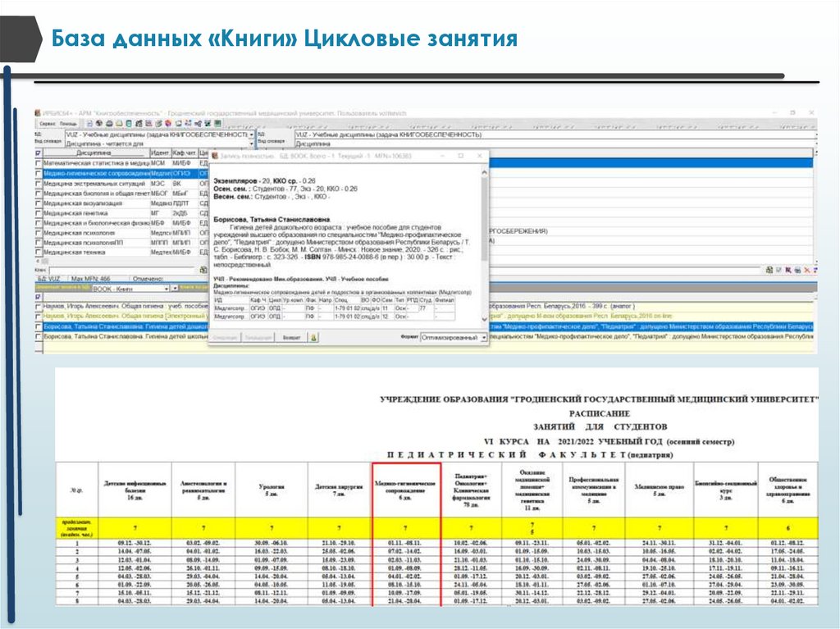Click the Детские инфекционные болезни schedule header
Viewport: 840px width, 629px height.
click(135, 490)
